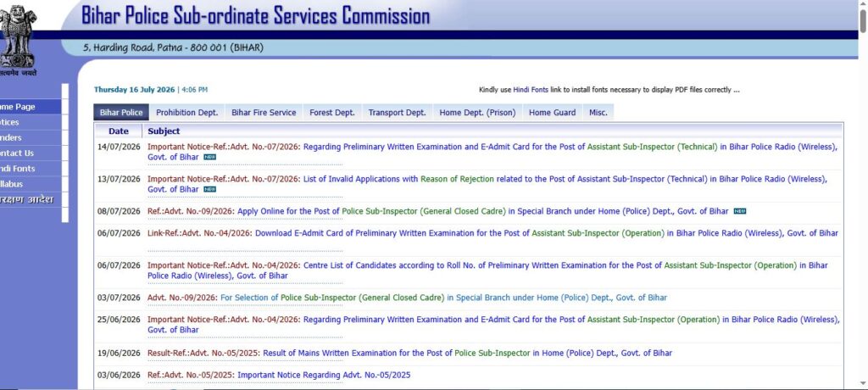The image size is (868, 390).
Task: Open Apply Online Police Sub-Inspector link
Action: pos(438,211)
